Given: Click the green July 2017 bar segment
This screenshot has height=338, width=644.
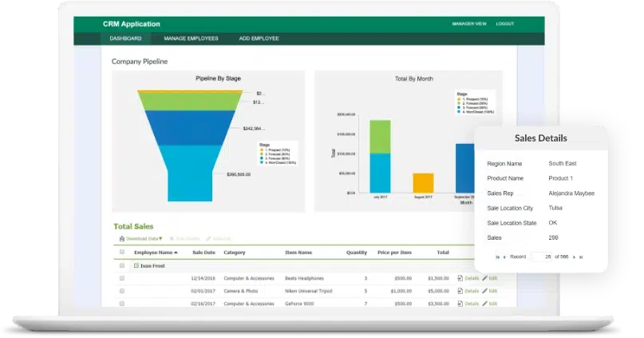Looking at the screenshot, I should click(x=380, y=137).
